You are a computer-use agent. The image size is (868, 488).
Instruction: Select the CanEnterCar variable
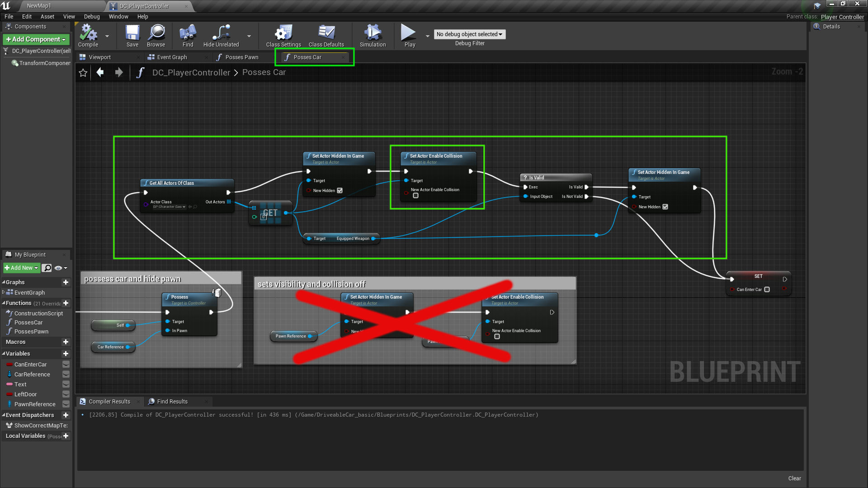coord(30,365)
